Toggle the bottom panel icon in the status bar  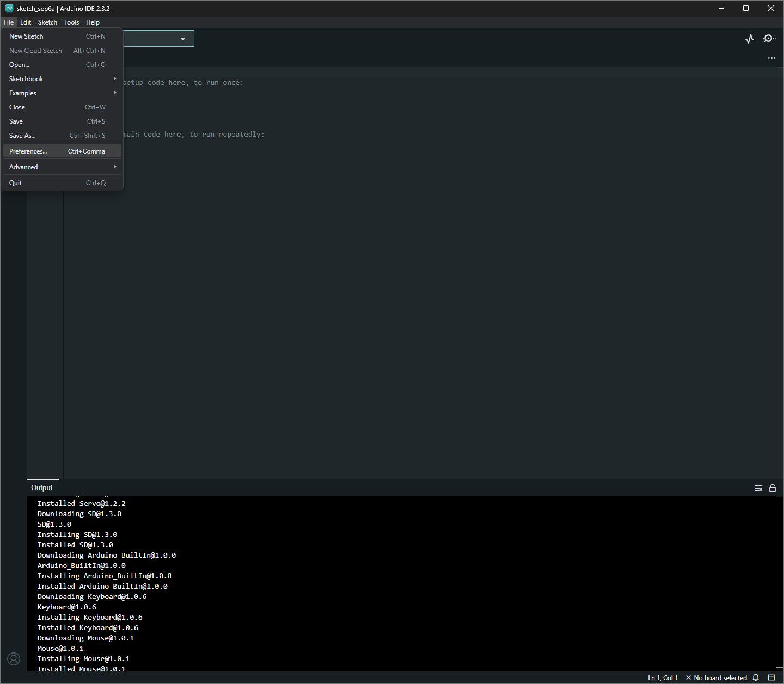pos(771,677)
